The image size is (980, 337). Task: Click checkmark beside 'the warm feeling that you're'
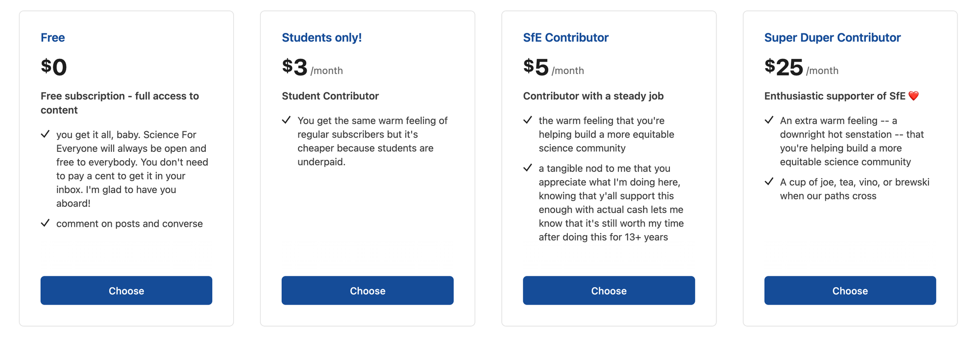(528, 120)
